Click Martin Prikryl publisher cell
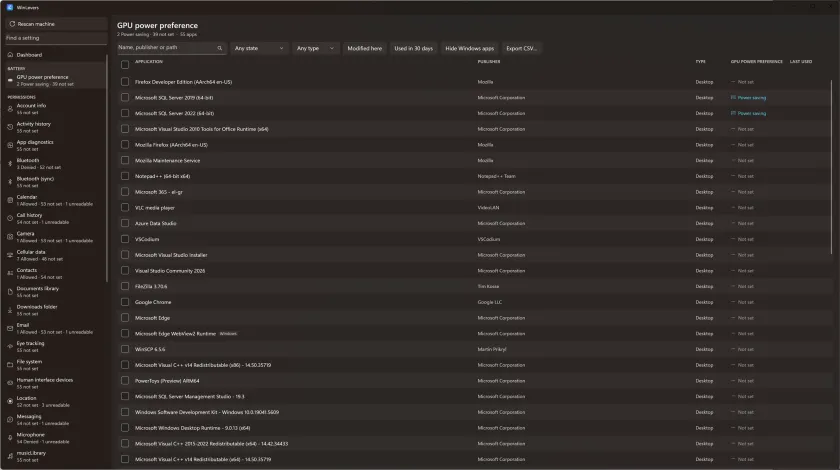Screen dimensions: 840x470 pos(492,349)
